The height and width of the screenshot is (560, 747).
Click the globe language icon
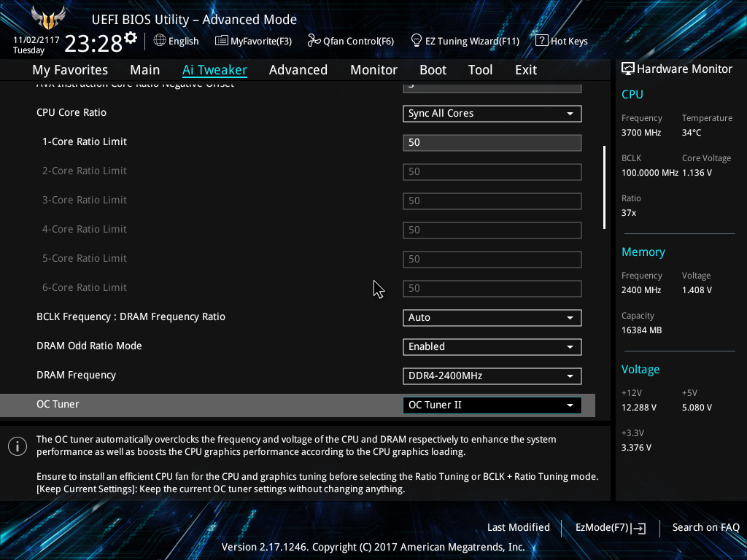coord(160,41)
